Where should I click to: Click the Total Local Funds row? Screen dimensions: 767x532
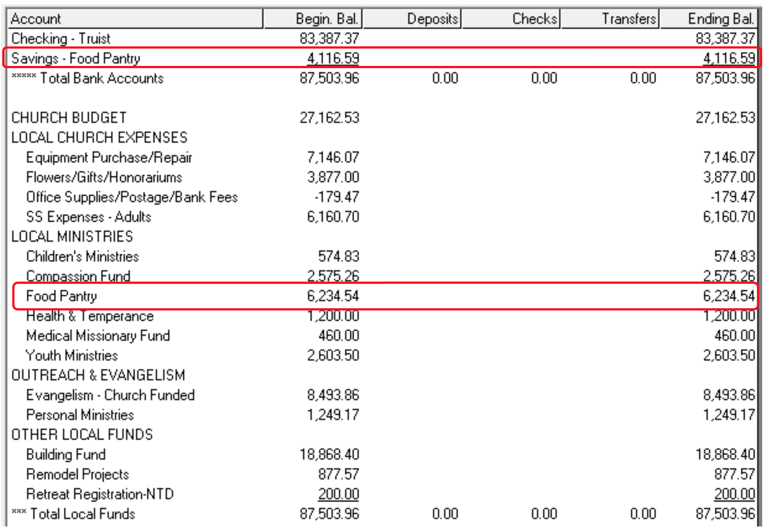[82, 514]
